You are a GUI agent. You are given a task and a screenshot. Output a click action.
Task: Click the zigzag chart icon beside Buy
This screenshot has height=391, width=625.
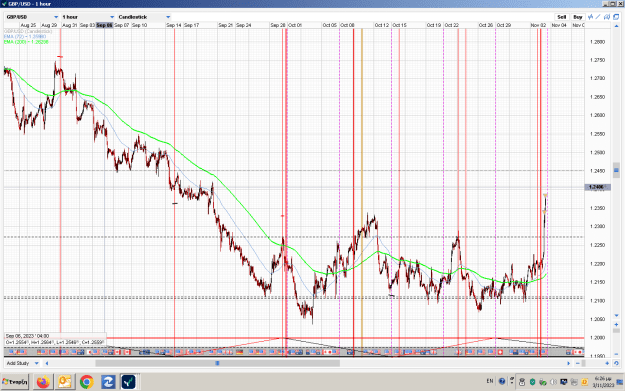coord(591,17)
